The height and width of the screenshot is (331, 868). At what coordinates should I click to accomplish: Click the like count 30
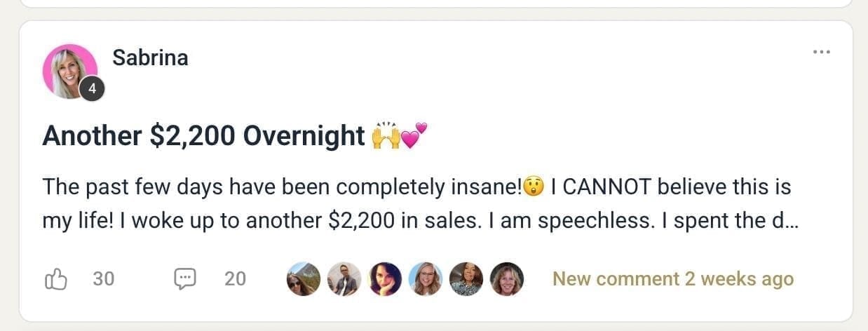pyautogui.click(x=104, y=279)
